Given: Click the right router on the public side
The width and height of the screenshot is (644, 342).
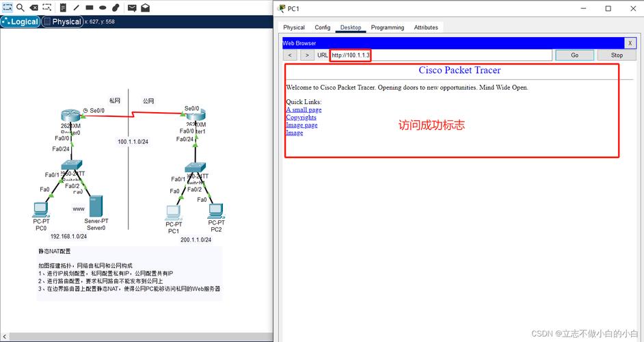Looking at the screenshot, I should tap(196, 116).
